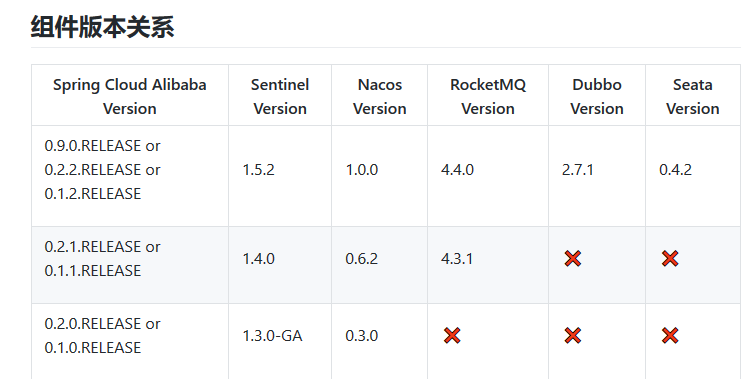Select the Seata Version column header
The height and width of the screenshot is (379, 741).
click(x=693, y=95)
